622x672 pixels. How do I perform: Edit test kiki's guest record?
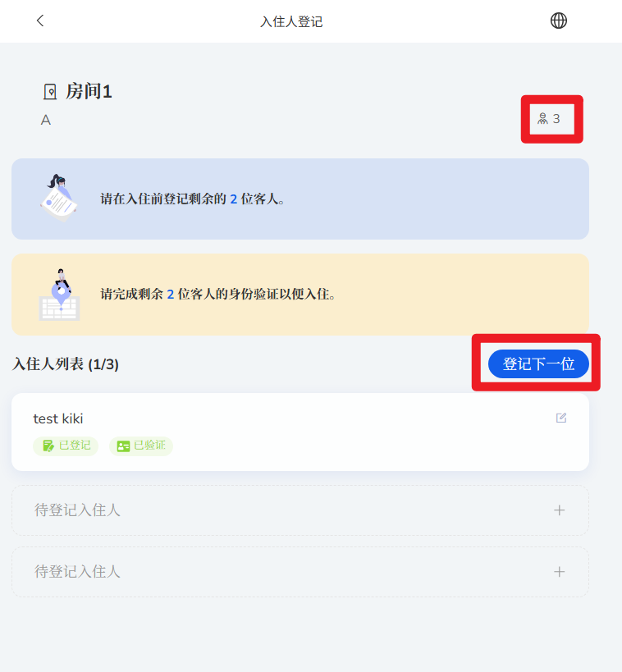pos(561,418)
